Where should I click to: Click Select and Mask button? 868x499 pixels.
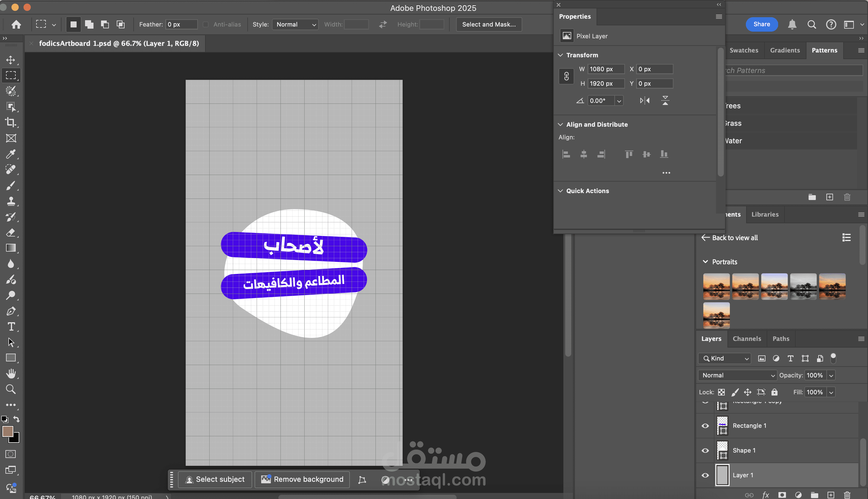(489, 24)
